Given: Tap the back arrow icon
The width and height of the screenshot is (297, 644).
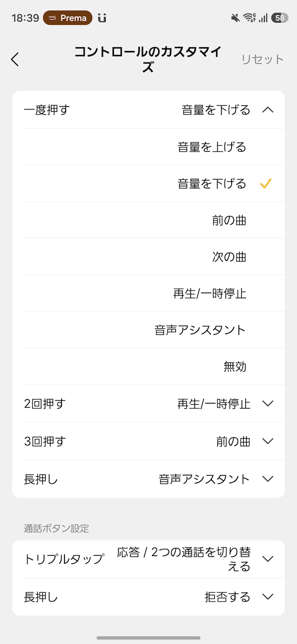Looking at the screenshot, I should tap(15, 59).
